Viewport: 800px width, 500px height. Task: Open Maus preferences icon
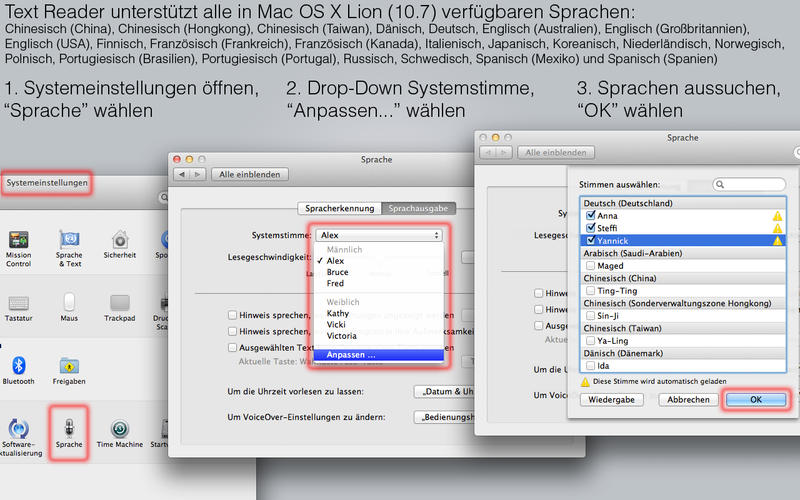click(69, 303)
